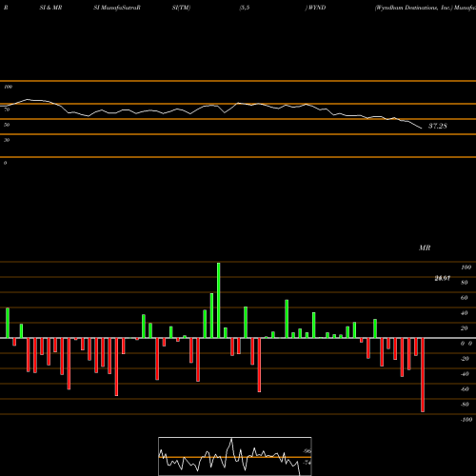This screenshot has height=476, width=476.
Task: Click the 96 label in mini chart
Action: coord(307,451)
